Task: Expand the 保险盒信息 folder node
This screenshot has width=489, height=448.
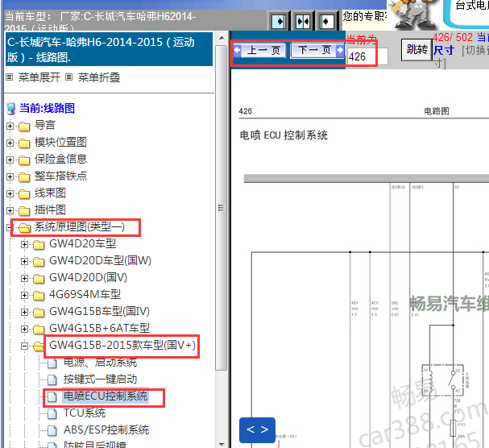Action: [x=10, y=160]
